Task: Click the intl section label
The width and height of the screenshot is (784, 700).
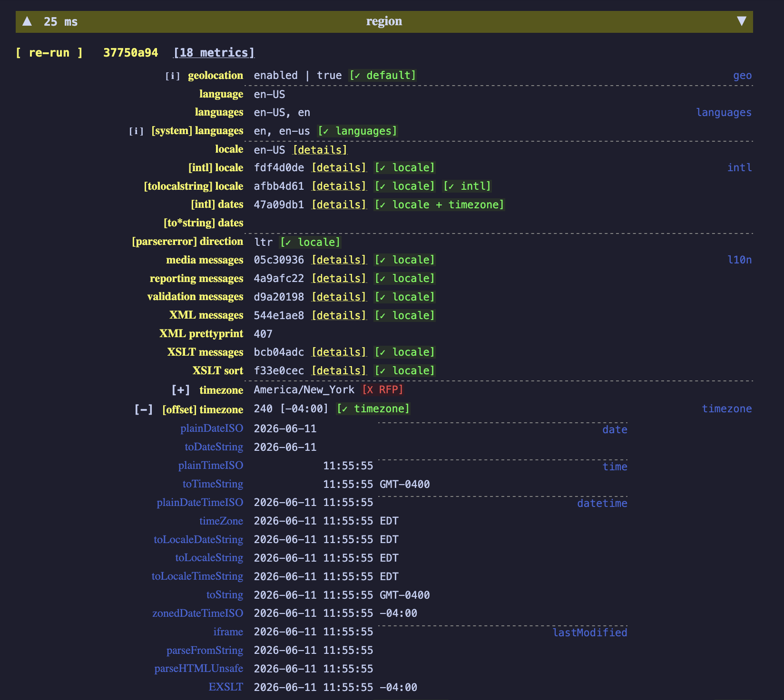Action: tap(739, 168)
